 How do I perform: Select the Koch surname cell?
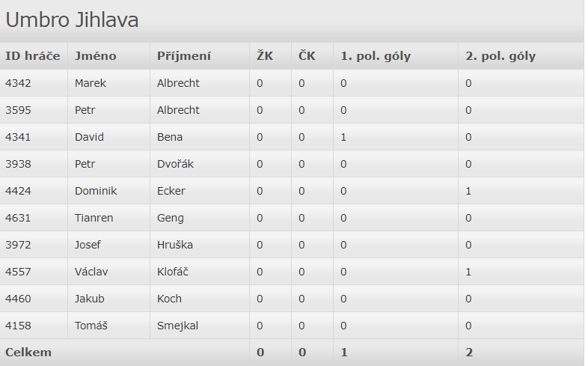[x=170, y=299]
